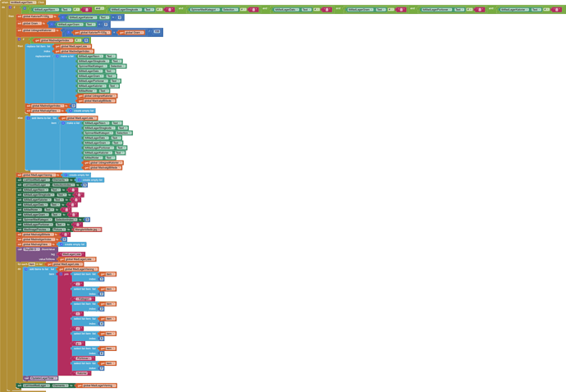Edit the ' - Kategori: ' text string in join
566x392 pixels.
coord(82,299)
